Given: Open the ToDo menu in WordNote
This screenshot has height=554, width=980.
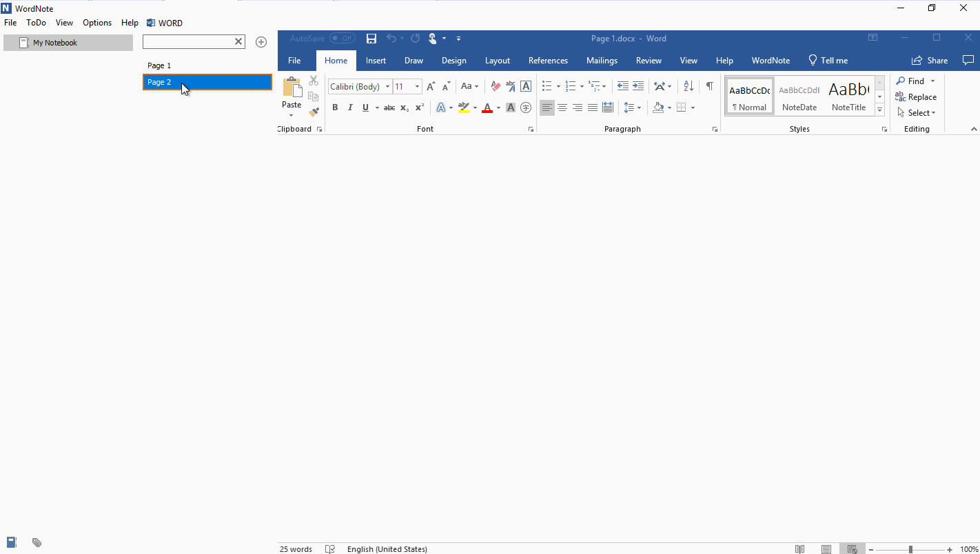Looking at the screenshot, I should [x=36, y=22].
